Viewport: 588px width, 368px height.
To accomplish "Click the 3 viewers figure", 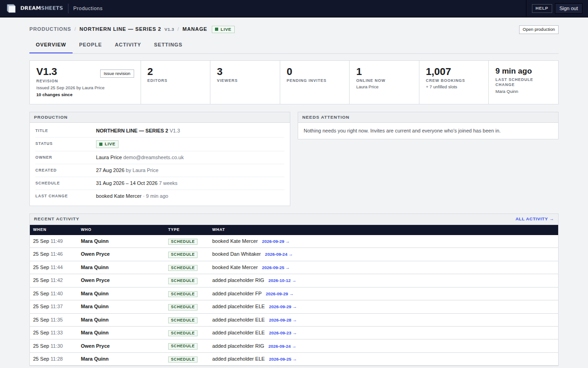I will (x=220, y=72).
